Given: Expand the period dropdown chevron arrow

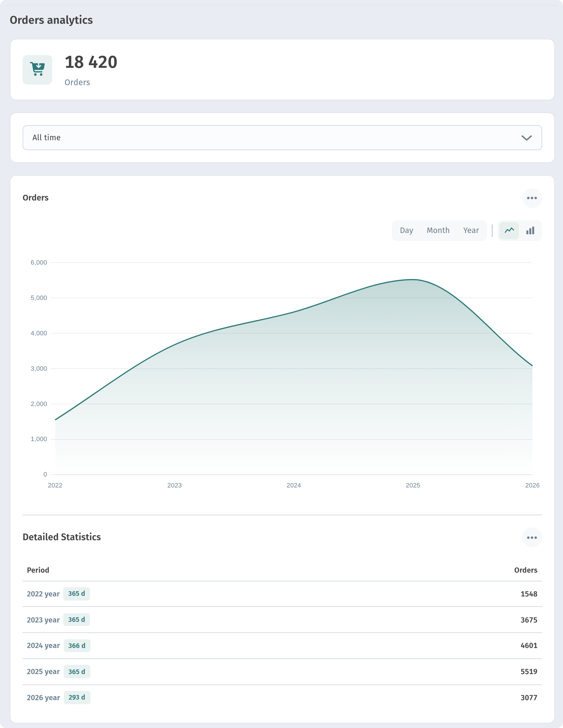Looking at the screenshot, I should (526, 138).
